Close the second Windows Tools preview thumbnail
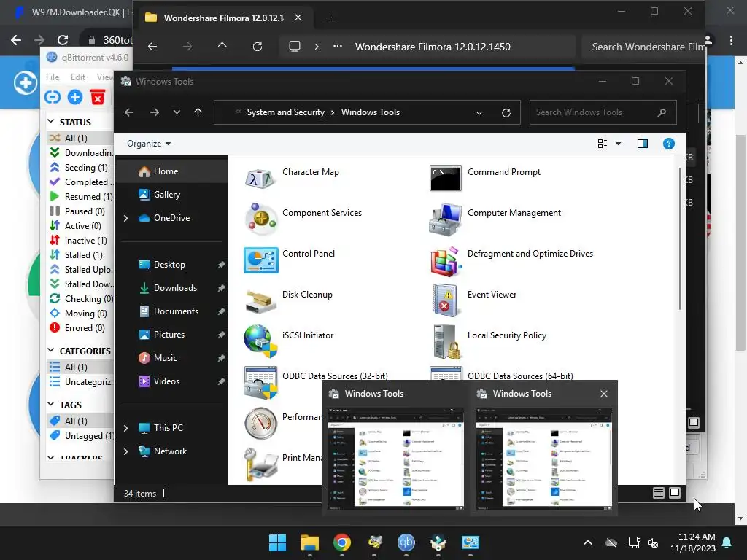 point(603,394)
